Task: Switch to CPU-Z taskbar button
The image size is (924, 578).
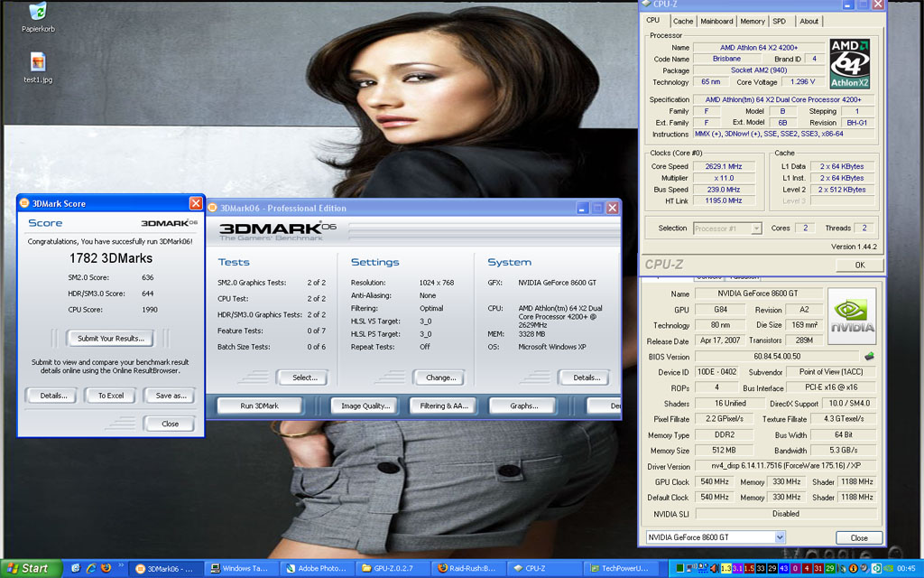Action: [543, 569]
